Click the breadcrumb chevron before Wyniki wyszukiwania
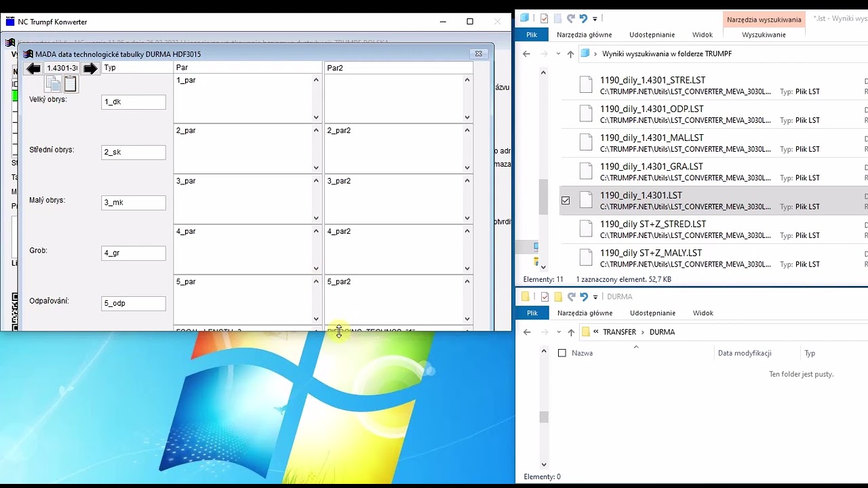The height and width of the screenshot is (488, 868). tap(595, 54)
